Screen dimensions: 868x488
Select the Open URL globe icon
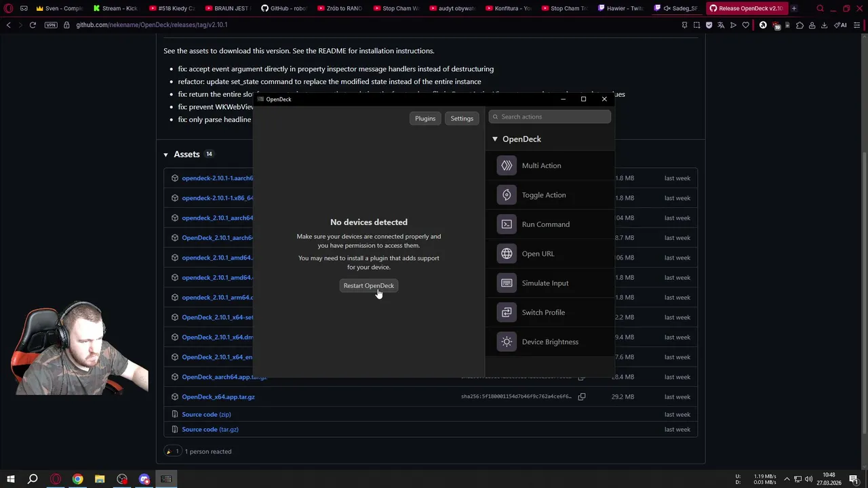(507, 253)
